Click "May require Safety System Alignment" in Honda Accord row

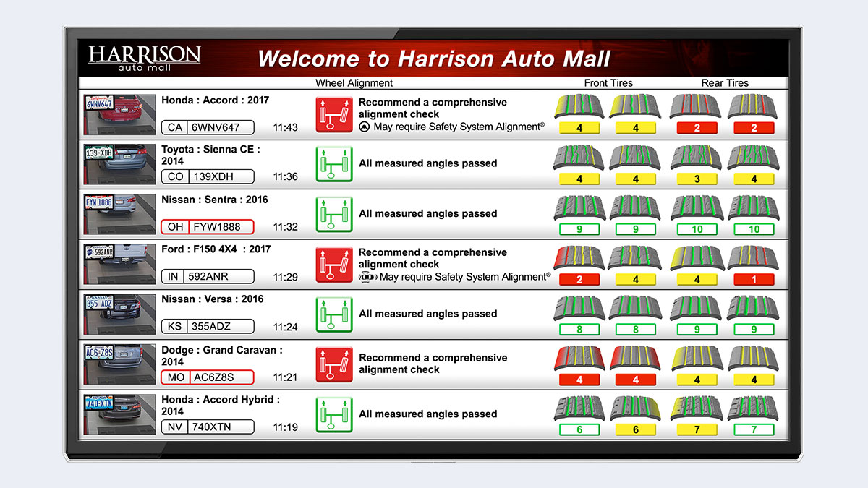pos(459,127)
